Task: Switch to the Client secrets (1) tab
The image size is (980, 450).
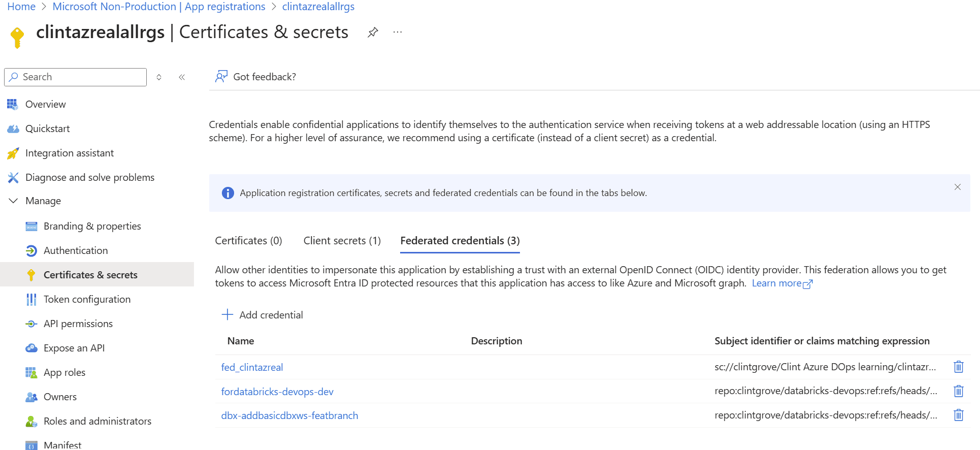Action: coord(342,241)
